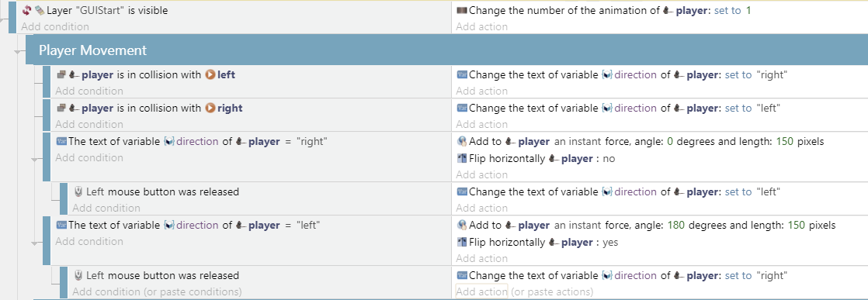Select the "Flip horizontally player: no" action

pyautogui.click(x=536, y=159)
